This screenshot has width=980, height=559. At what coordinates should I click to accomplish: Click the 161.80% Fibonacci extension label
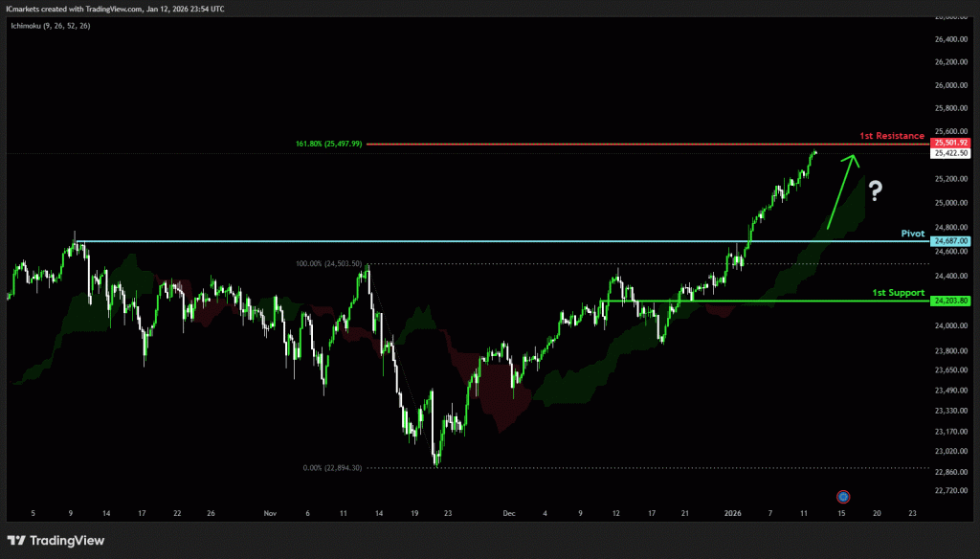[329, 144]
